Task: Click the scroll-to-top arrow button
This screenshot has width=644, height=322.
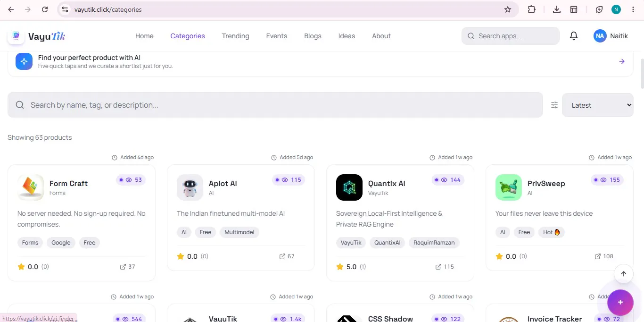Action: 624,274
